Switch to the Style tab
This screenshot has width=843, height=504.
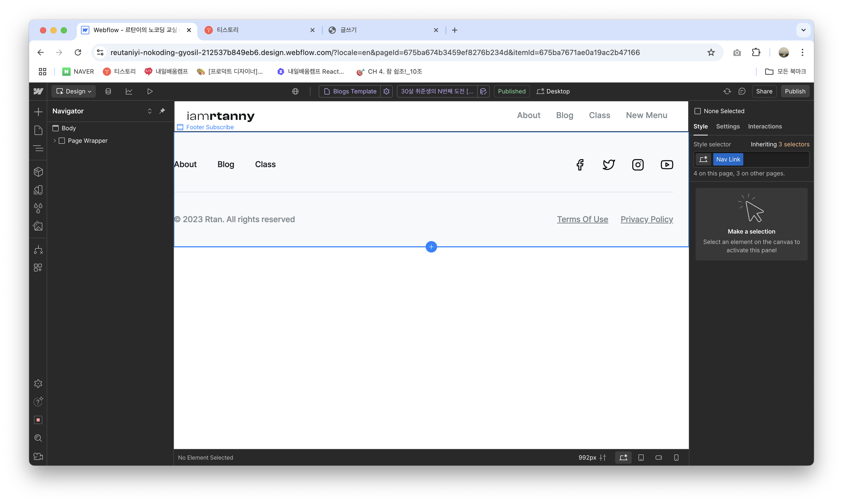pyautogui.click(x=700, y=126)
